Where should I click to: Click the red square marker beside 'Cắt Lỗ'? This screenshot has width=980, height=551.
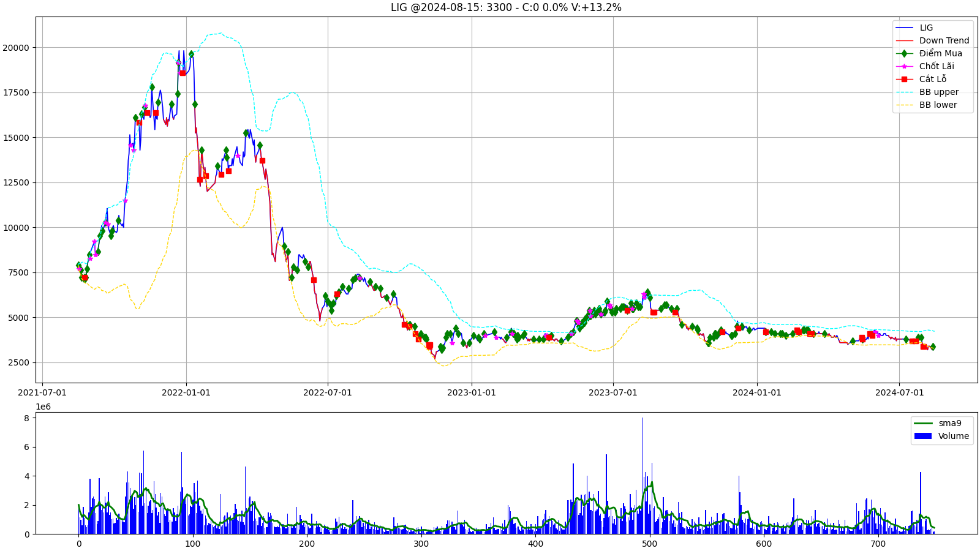(905, 79)
